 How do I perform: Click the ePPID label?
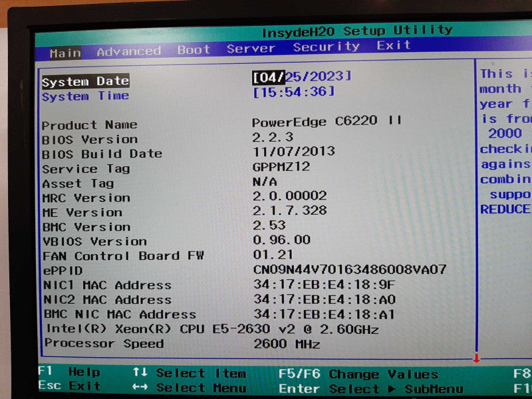63,271
